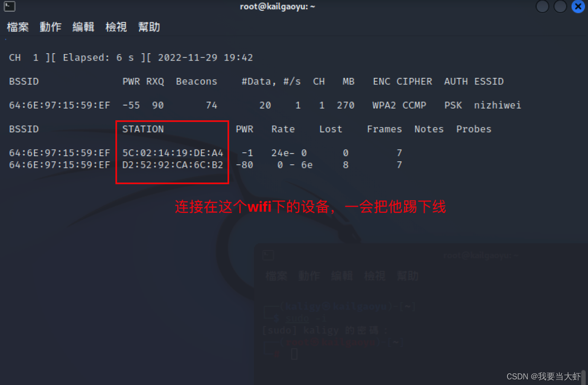Click the background terminal's icon
The image size is (588, 385).
tap(268, 256)
